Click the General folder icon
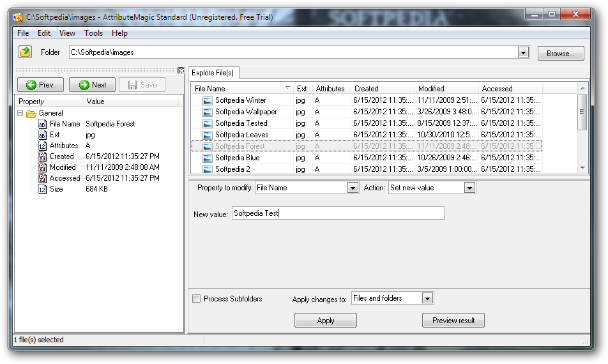Viewport: 608px width, 364px height. [31, 114]
